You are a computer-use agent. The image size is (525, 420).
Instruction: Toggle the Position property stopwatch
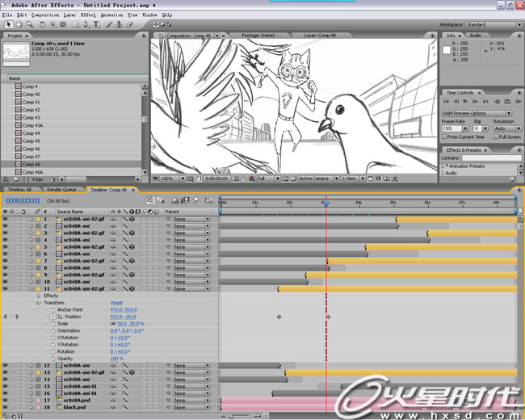point(52,317)
